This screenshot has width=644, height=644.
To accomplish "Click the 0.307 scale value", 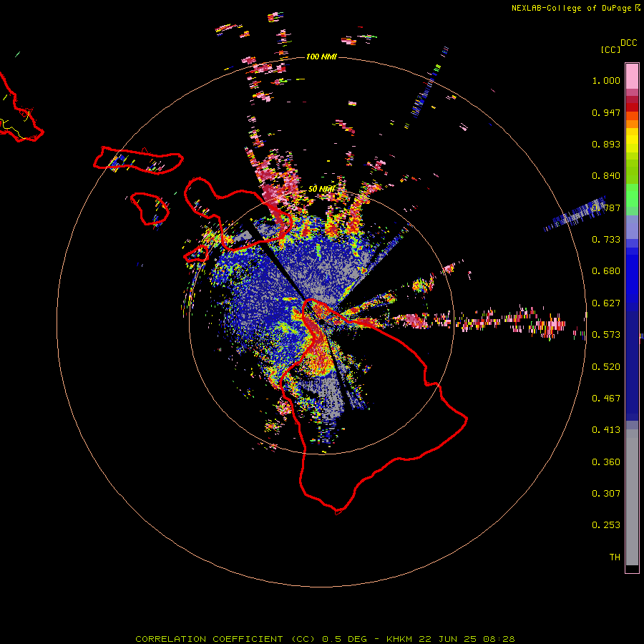I will [606, 494].
